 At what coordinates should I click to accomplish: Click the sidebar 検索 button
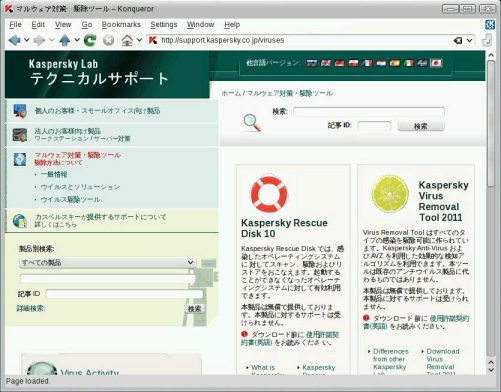pos(194,309)
